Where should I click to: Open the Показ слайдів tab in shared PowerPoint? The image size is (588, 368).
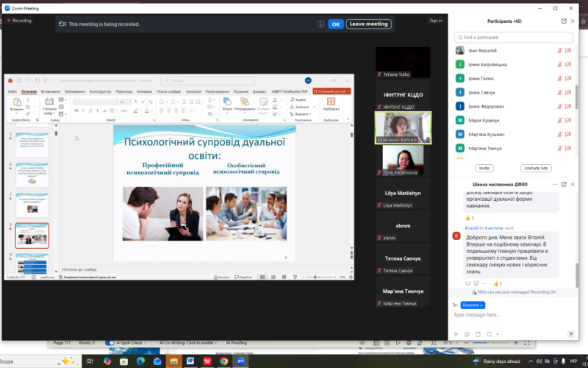tap(169, 91)
